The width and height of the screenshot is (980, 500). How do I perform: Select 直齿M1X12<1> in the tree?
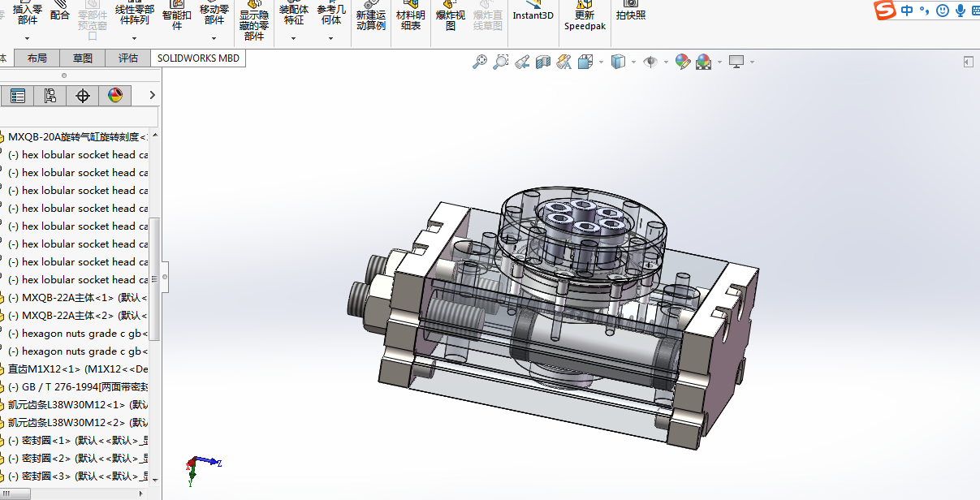[x=78, y=369]
